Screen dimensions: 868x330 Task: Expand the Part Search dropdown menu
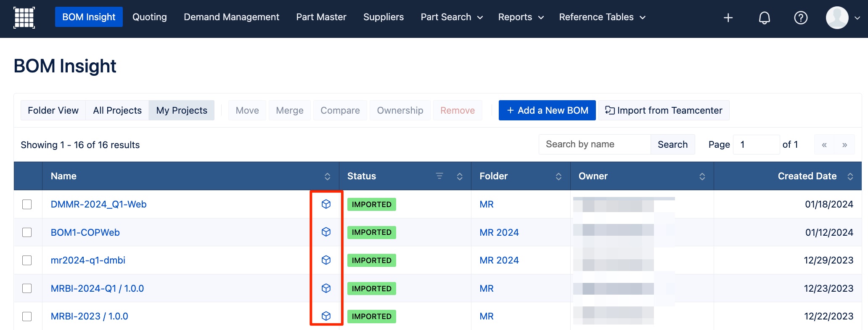(452, 17)
